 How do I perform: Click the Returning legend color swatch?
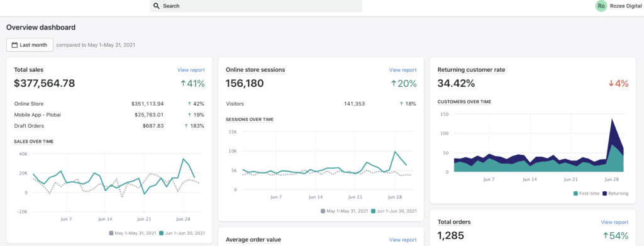coord(604,193)
